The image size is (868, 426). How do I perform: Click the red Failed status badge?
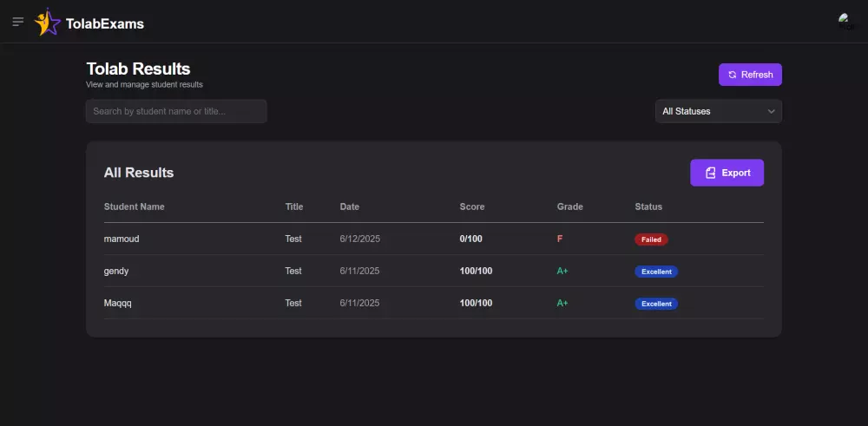[x=651, y=239]
